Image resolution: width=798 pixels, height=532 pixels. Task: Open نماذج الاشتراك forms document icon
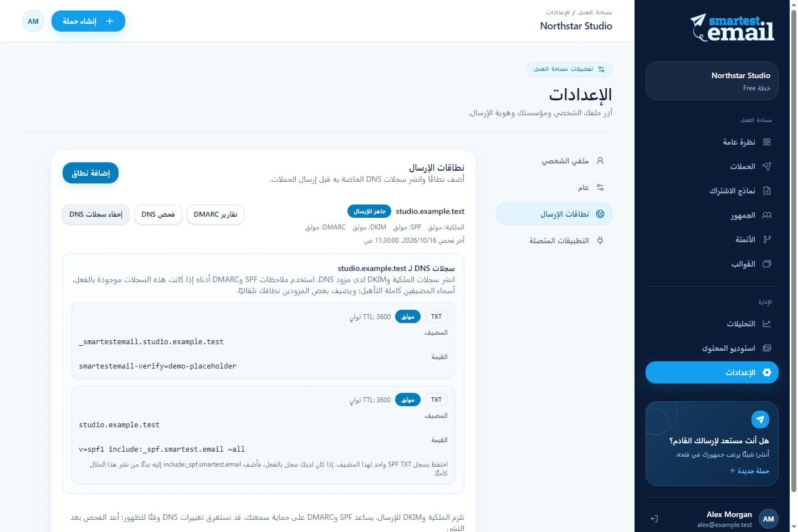pos(767,191)
